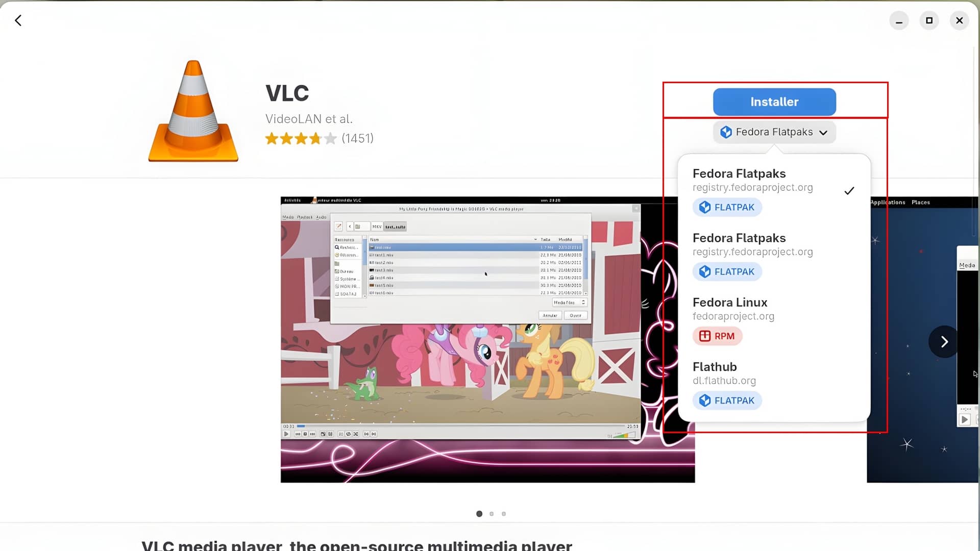Open the main VLC screenshot thumbnail

point(487,339)
